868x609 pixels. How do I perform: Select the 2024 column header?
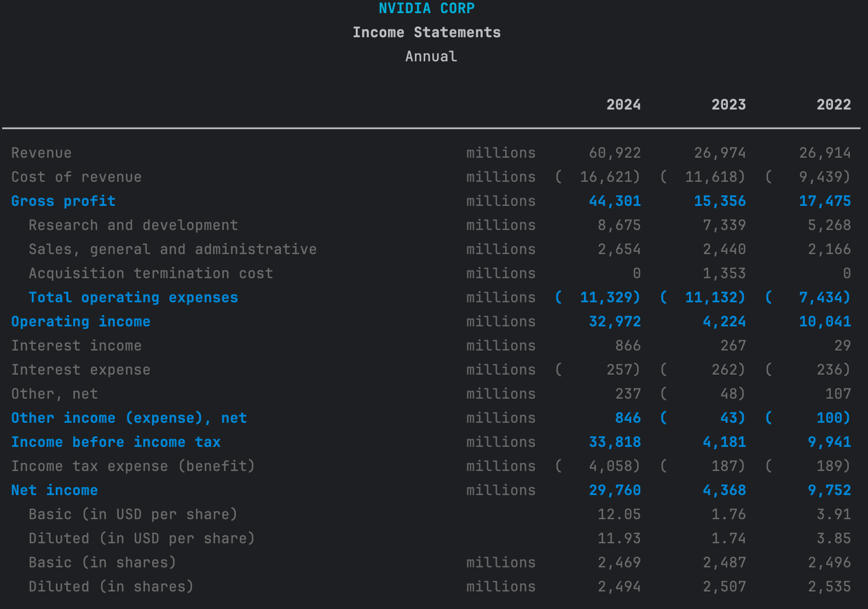pos(623,105)
